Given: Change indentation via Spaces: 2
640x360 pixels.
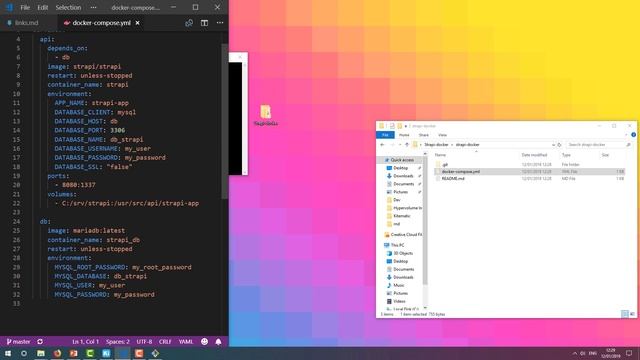Looking at the screenshot, I should point(118,342).
